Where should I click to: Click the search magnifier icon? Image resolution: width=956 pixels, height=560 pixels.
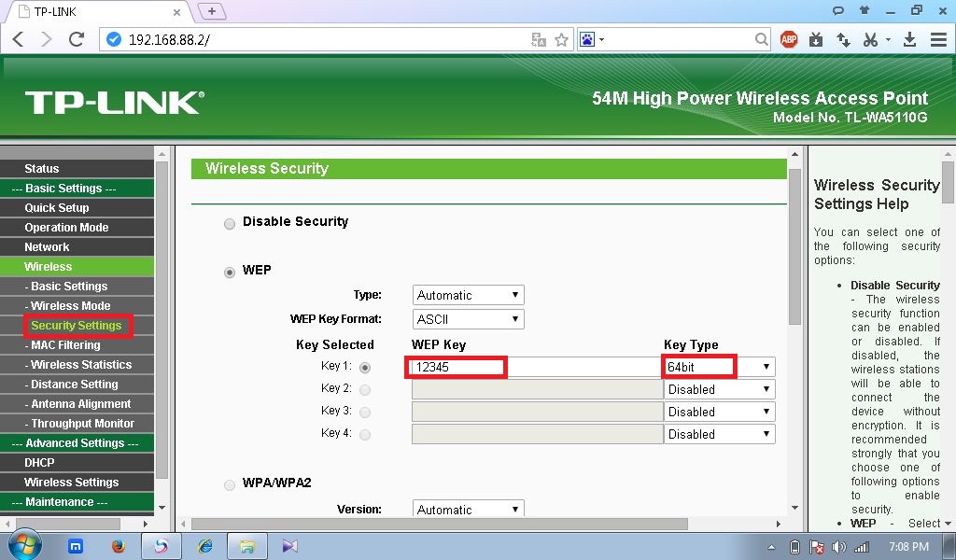(x=761, y=39)
